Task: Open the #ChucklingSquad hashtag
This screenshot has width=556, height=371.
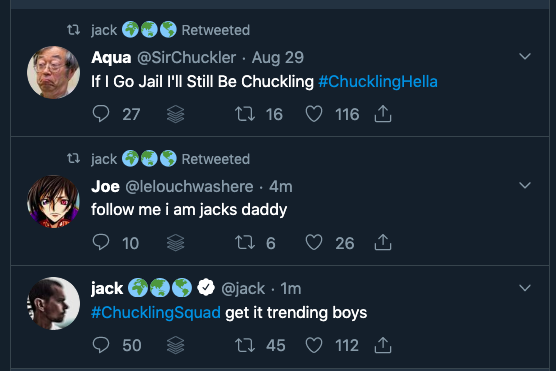Action: [156, 313]
